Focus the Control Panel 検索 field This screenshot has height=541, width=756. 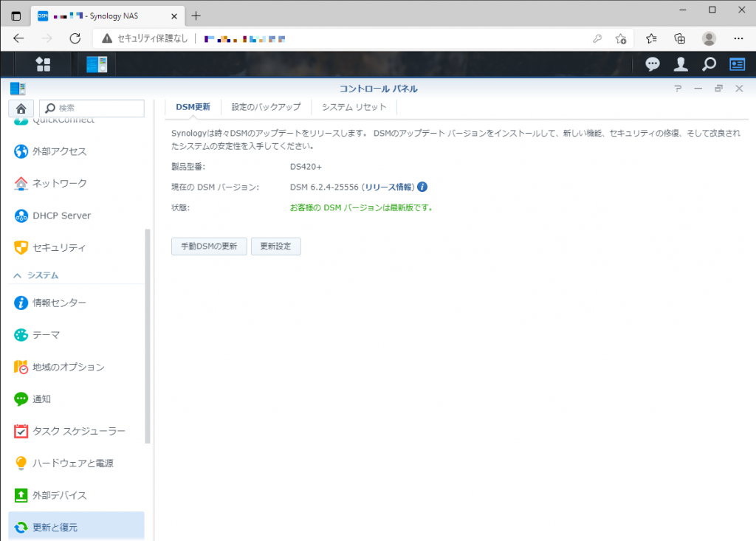click(92, 108)
